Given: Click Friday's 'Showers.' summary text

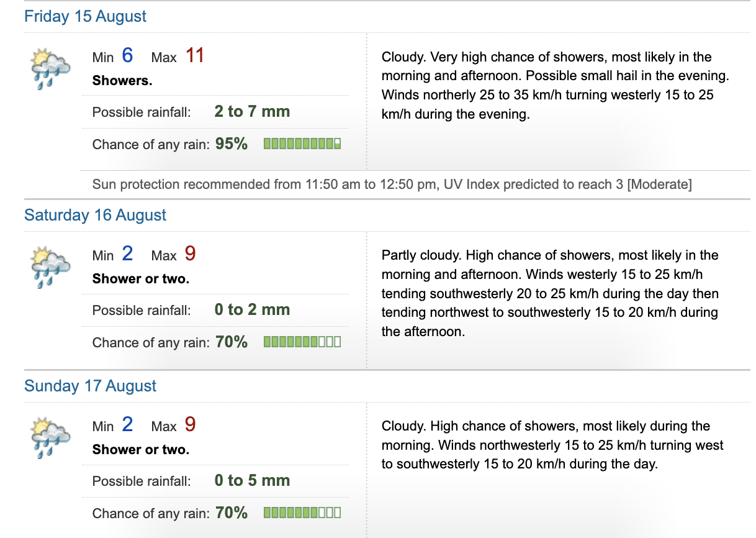Looking at the screenshot, I should pos(122,81).
